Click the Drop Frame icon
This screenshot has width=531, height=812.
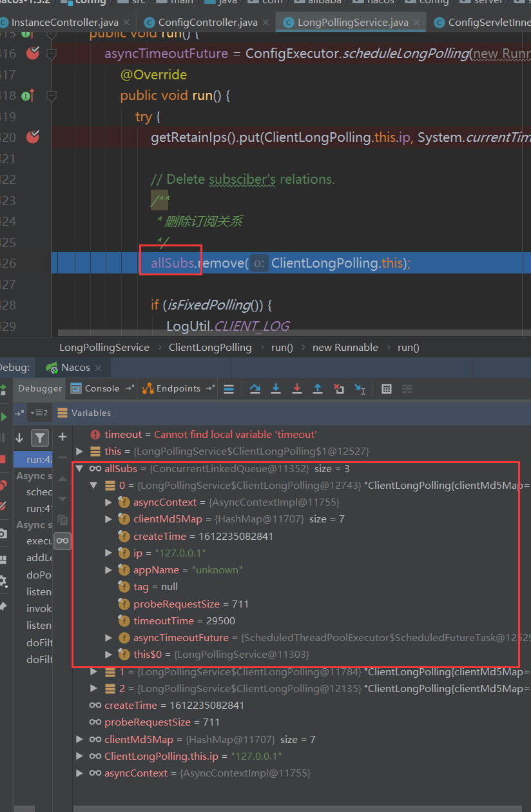pyautogui.click(x=339, y=389)
